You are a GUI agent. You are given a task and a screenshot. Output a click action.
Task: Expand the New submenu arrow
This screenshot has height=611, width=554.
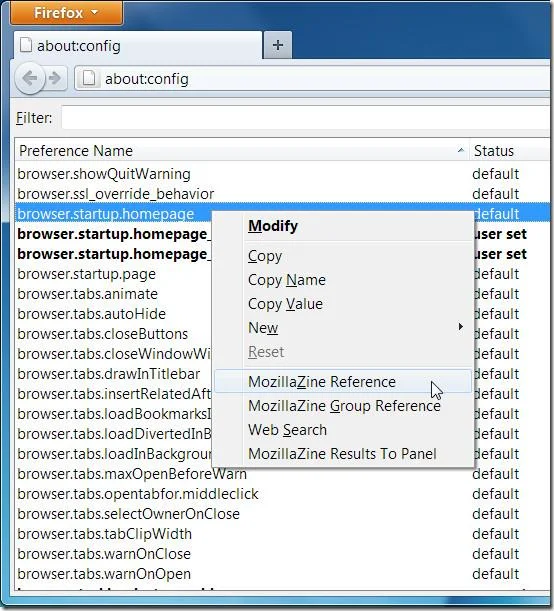pyautogui.click(x=460, y=327)
